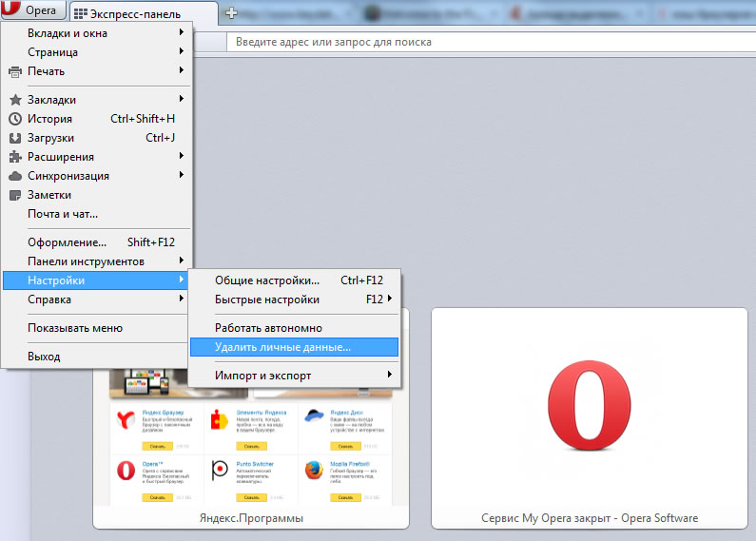
Task: Open the Быстрые настройки submenu
Action: 294,299
